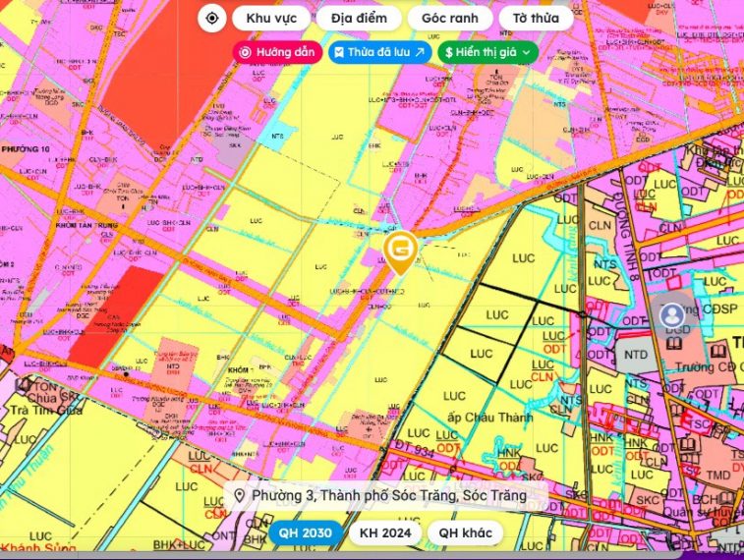Viewport: 744px width, 560px height.
Task: Open the user profile avatar icon
Action: pos(671,315)
